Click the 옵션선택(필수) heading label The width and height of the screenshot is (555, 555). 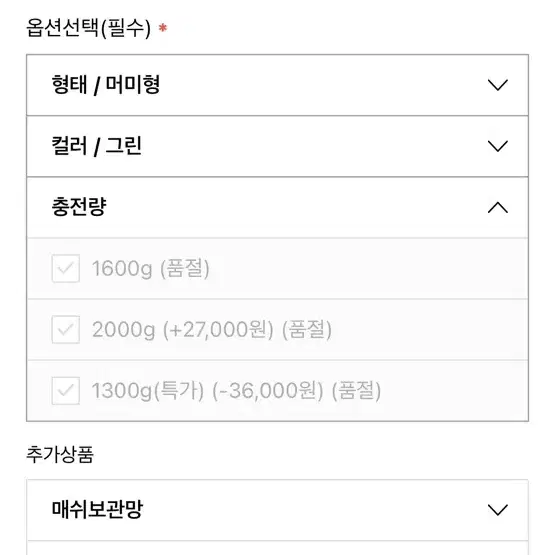tap(88, 28)
